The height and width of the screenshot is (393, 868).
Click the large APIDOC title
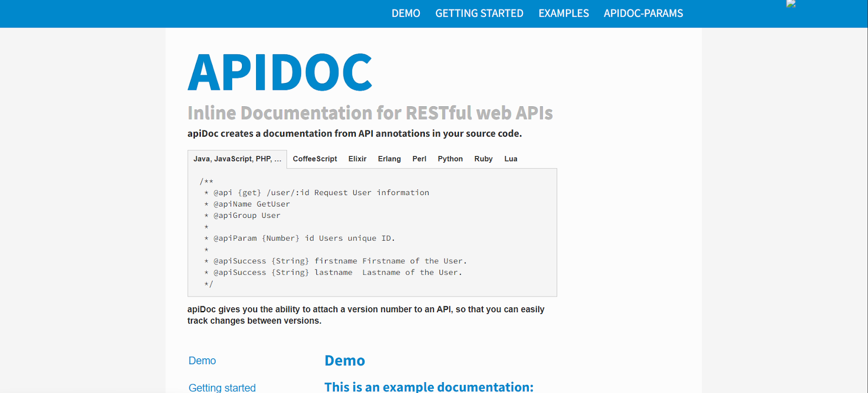click(x=280, y=73)
